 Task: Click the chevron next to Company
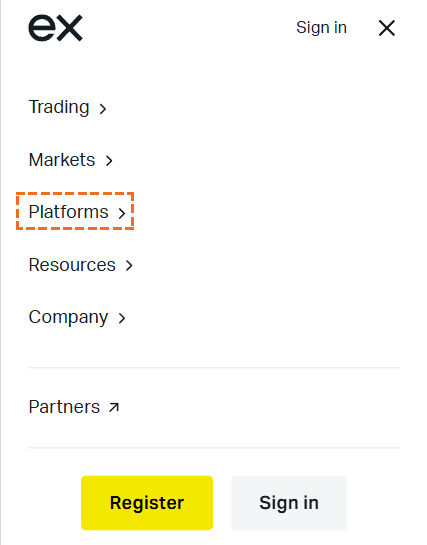(122, 318)
